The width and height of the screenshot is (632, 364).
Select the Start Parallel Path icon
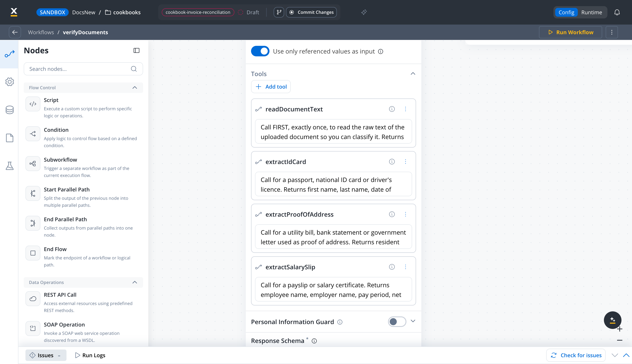(x=33, y=193)
